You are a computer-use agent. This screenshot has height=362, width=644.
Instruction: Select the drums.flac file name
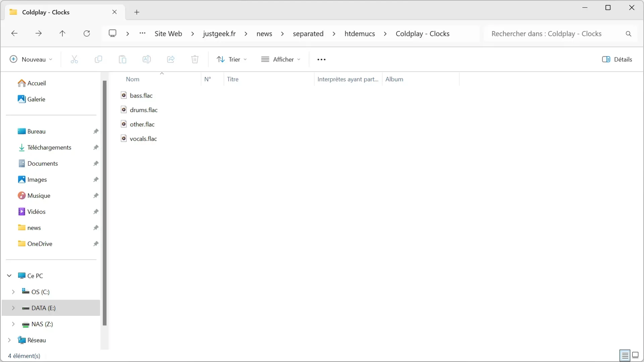click(144, 110)
